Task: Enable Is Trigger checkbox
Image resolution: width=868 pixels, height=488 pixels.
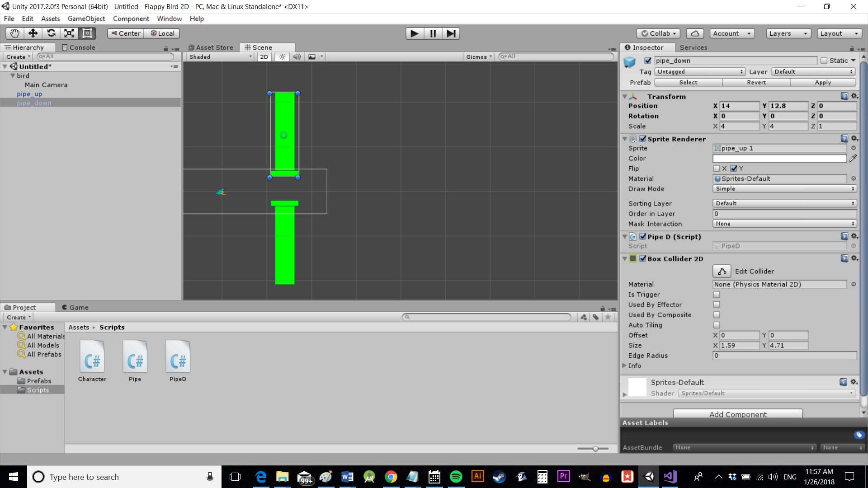Action: point(717,295)
